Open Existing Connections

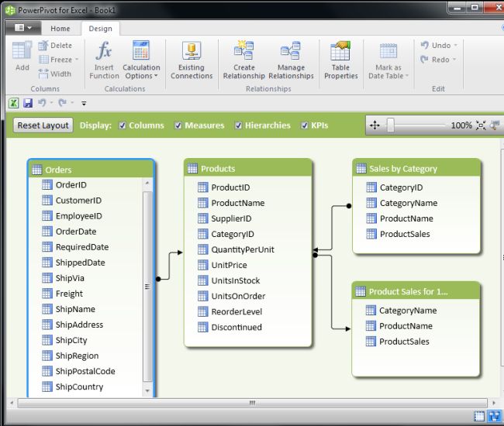click(x=192, y=60)
